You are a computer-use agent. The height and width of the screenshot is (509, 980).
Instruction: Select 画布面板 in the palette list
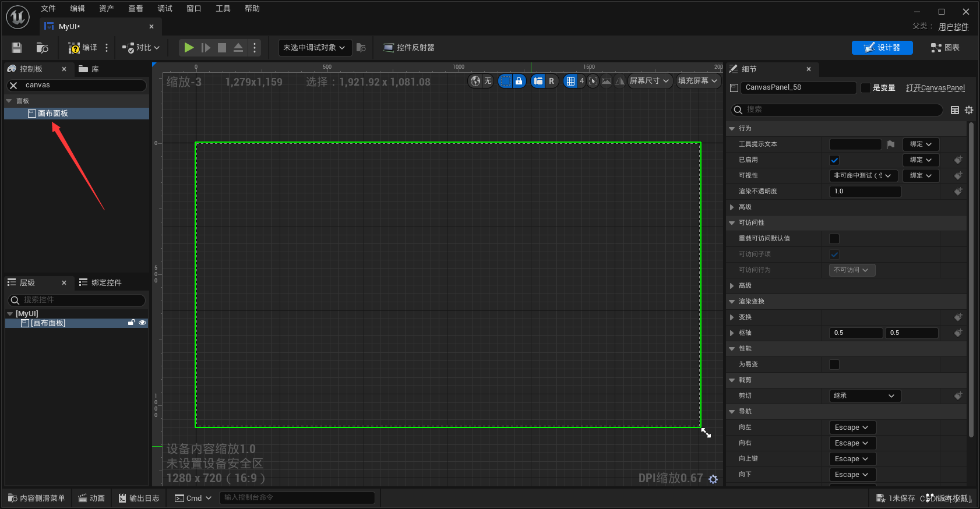coord(76,114)
